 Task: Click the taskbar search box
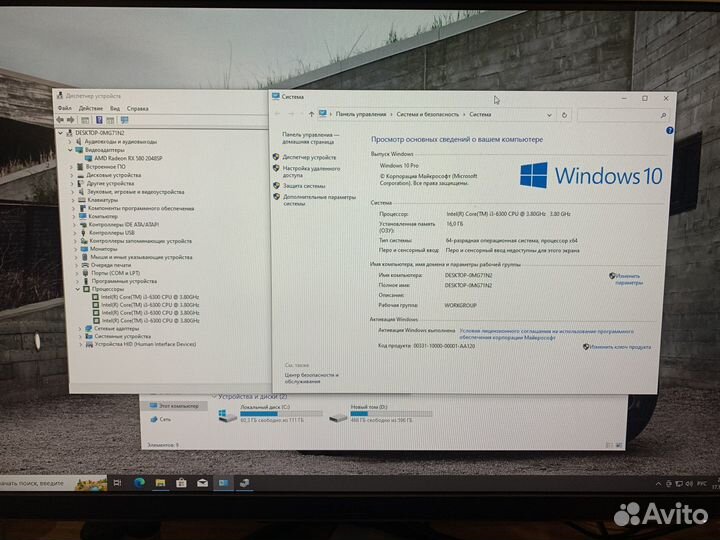pyautogui.click(x=54, y=483)
